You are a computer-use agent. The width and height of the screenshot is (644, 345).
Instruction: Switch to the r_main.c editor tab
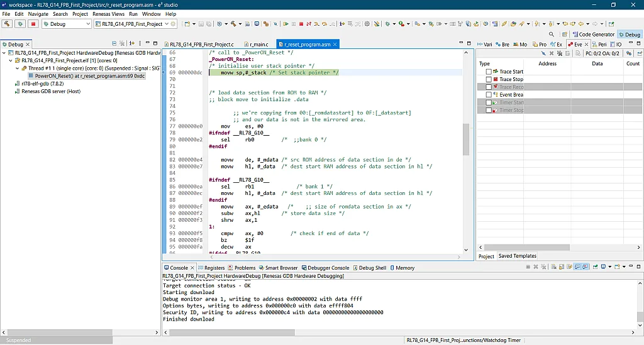click(x=258, y=45)
